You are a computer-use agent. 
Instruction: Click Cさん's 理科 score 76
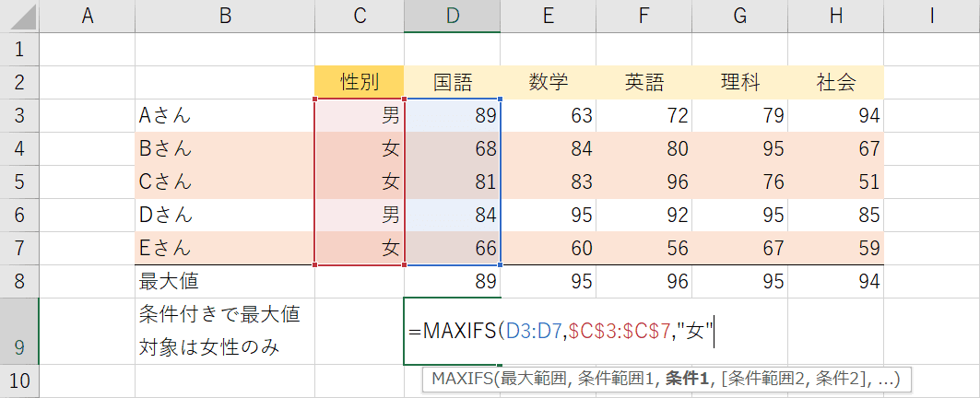[739, 181]
